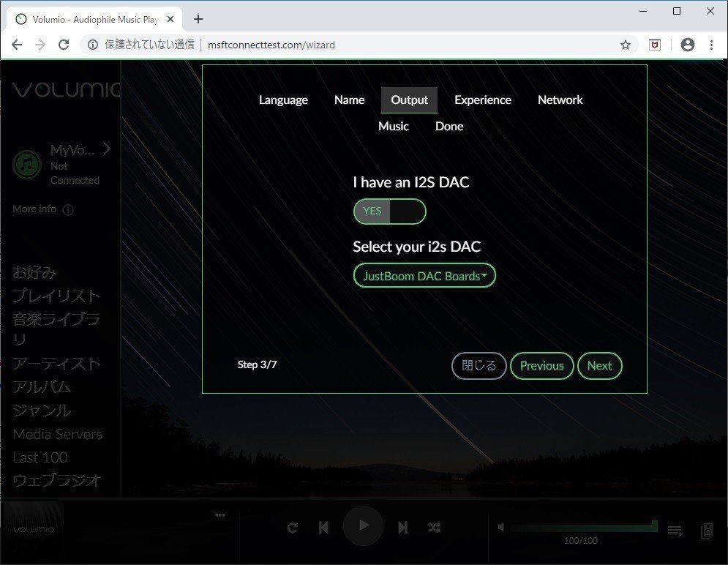
Task: Click the Previous button
Action: (x=542, y=366)
